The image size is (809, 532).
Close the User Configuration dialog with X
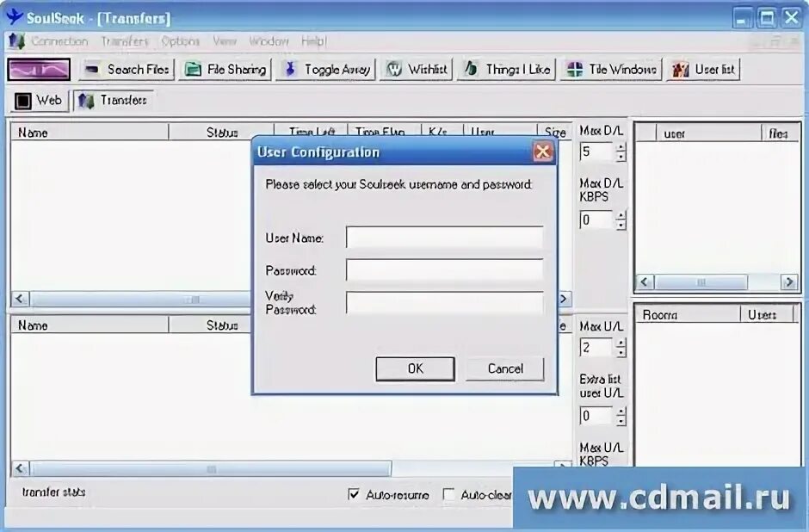[x=542, y=152]
